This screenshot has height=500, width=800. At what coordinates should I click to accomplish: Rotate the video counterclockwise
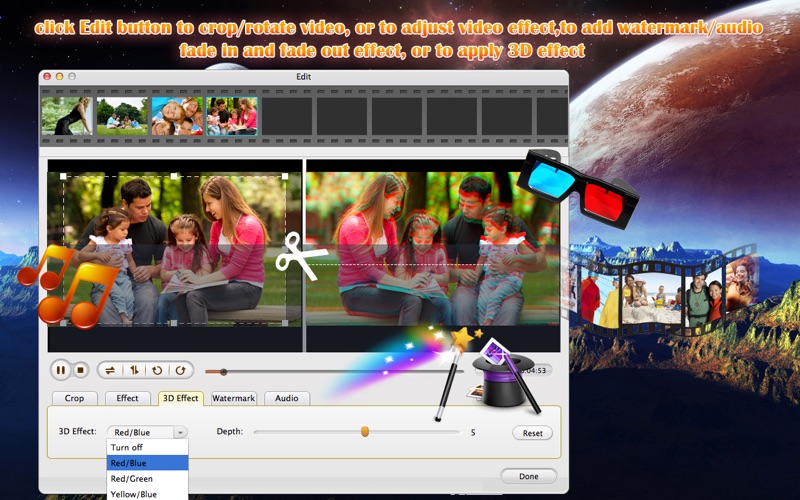pos(157,371)
